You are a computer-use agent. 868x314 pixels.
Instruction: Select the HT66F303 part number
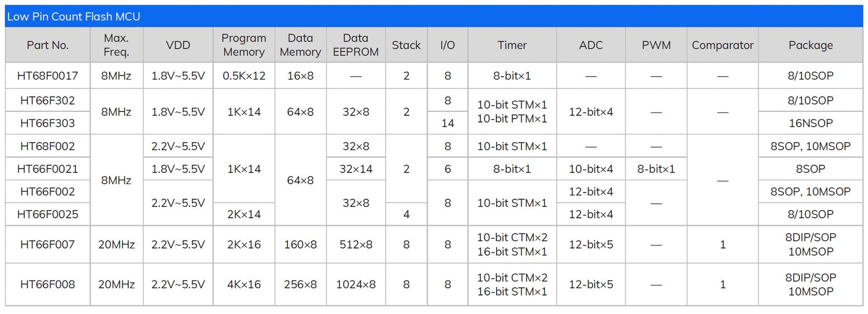(48, 123)
